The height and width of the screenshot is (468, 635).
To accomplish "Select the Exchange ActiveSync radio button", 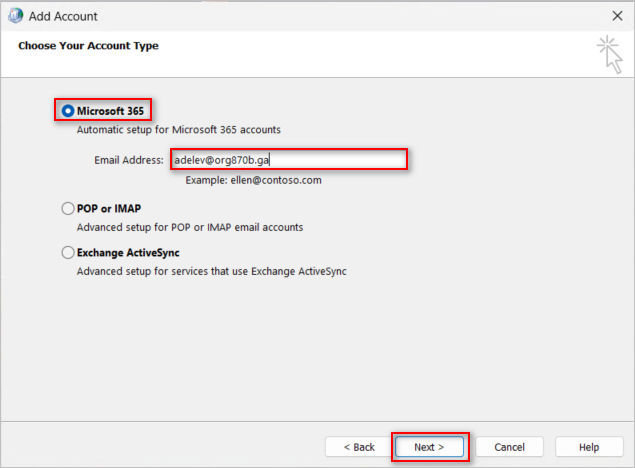I will 68,253.
